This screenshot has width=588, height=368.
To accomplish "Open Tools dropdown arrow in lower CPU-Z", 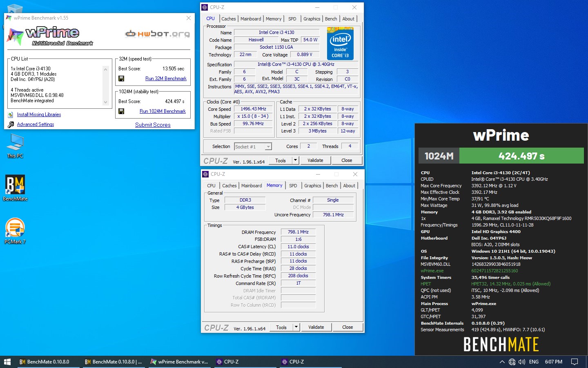I will click(296, 327).
